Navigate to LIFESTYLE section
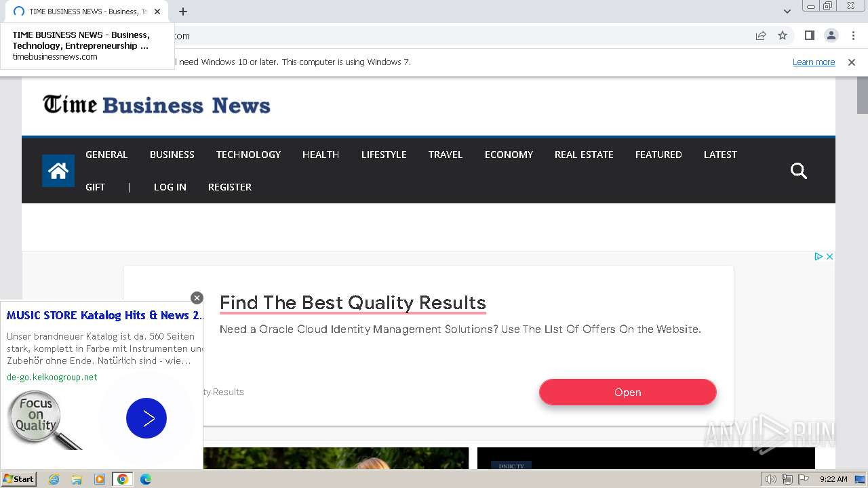Viewport: 868px width, 488px height. pos(384,155)
